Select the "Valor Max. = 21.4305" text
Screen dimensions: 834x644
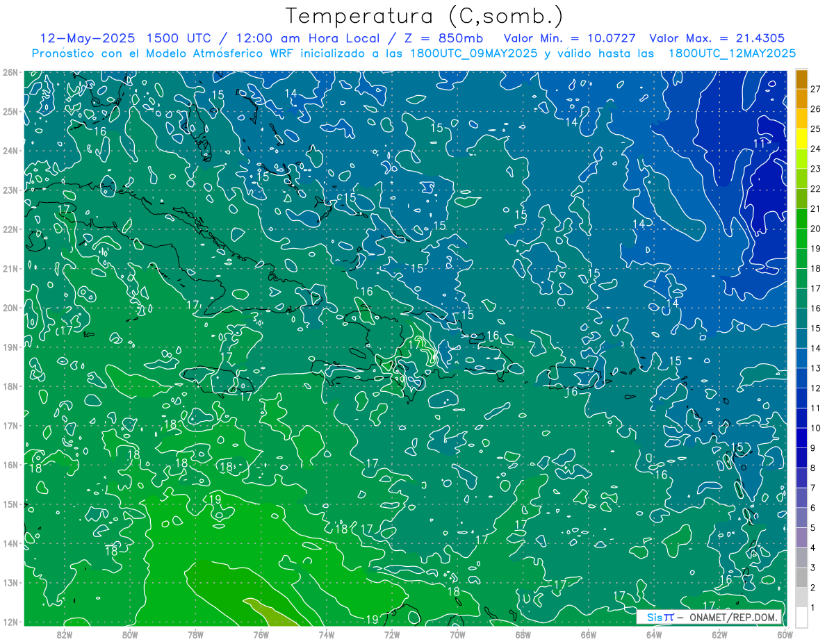[717, 38]
